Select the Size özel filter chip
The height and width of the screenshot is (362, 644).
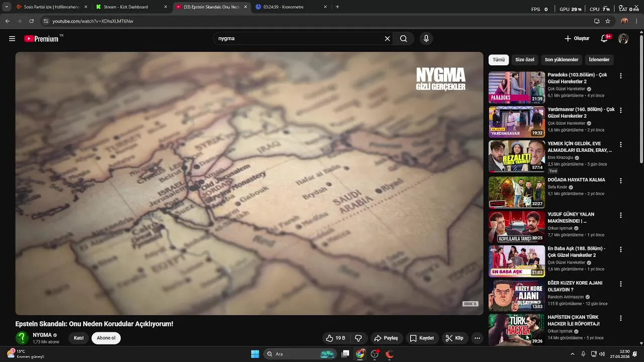pos(525,60)
